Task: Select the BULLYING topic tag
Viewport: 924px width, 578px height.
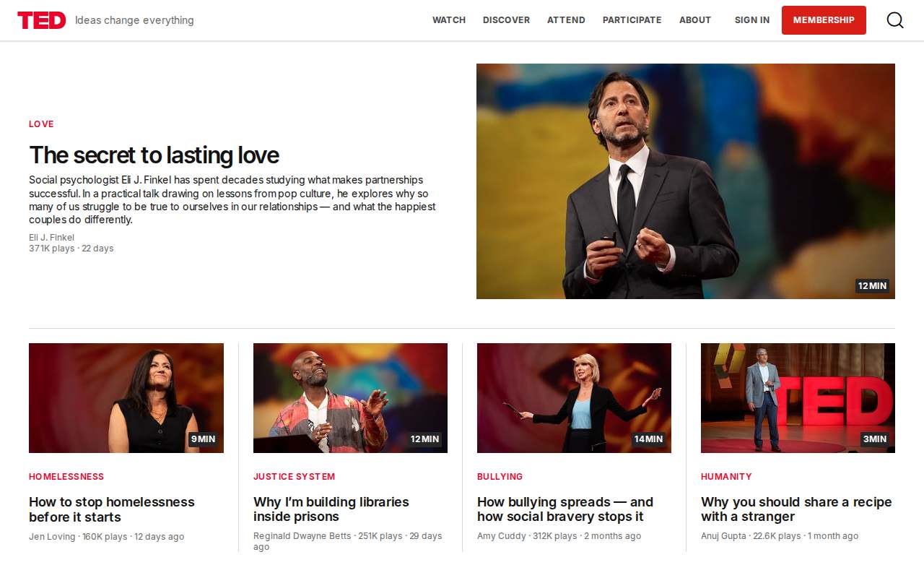Action: pos(500,477)
